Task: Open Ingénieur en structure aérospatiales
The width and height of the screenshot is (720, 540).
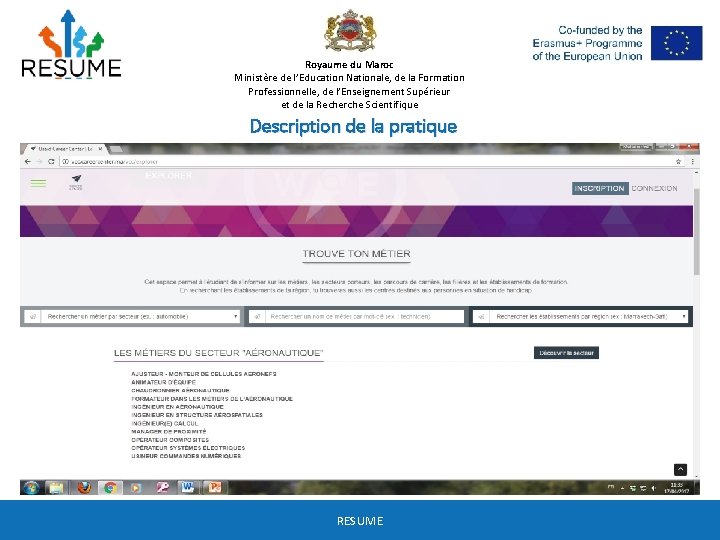Action: click(x=197, y=415)
